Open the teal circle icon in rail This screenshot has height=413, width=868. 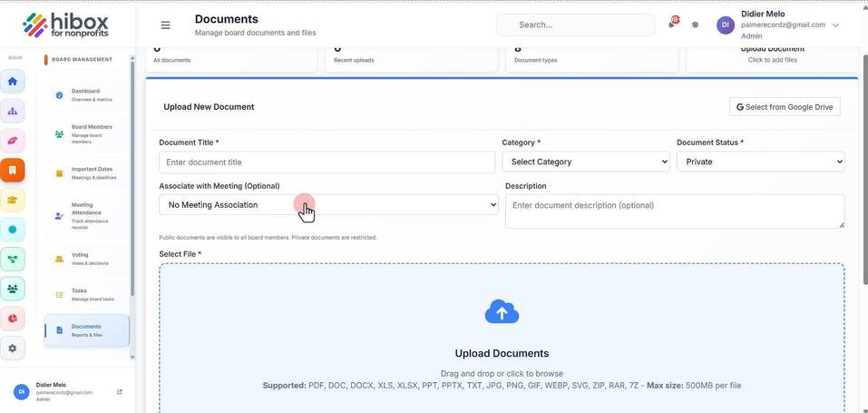point(12,230)
